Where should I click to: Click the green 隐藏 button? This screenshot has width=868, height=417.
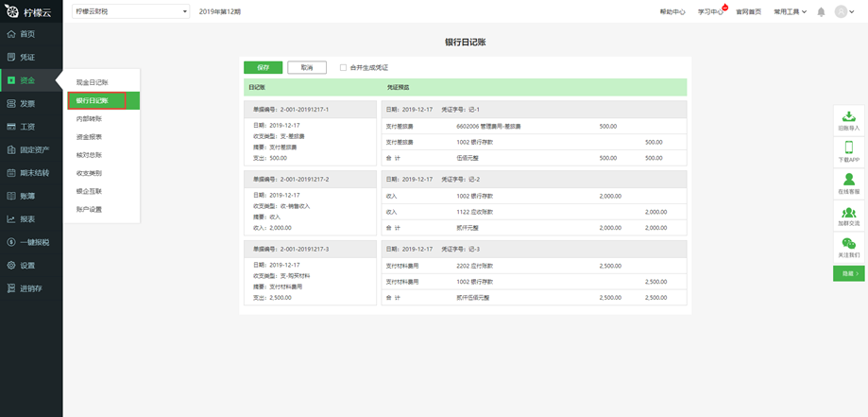[x=848, y=273]
